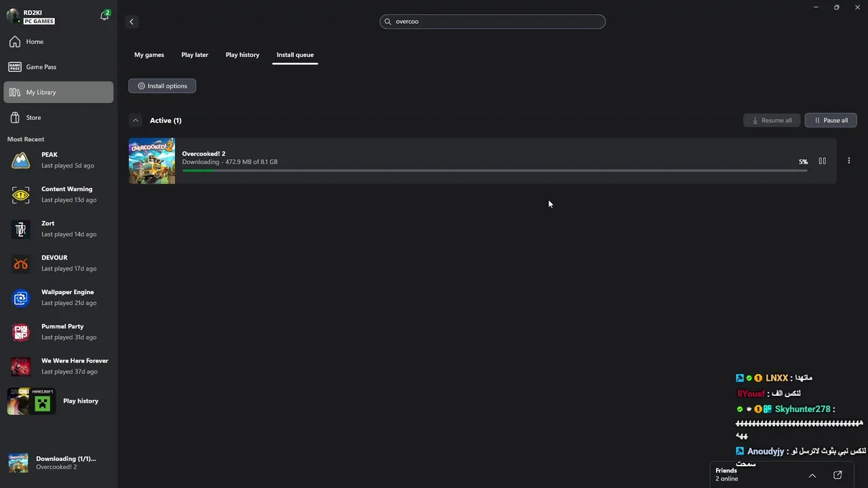Click the Zort game icon
Image resolution: width=868 pixels, height=488 pixels.
(21, 229)
